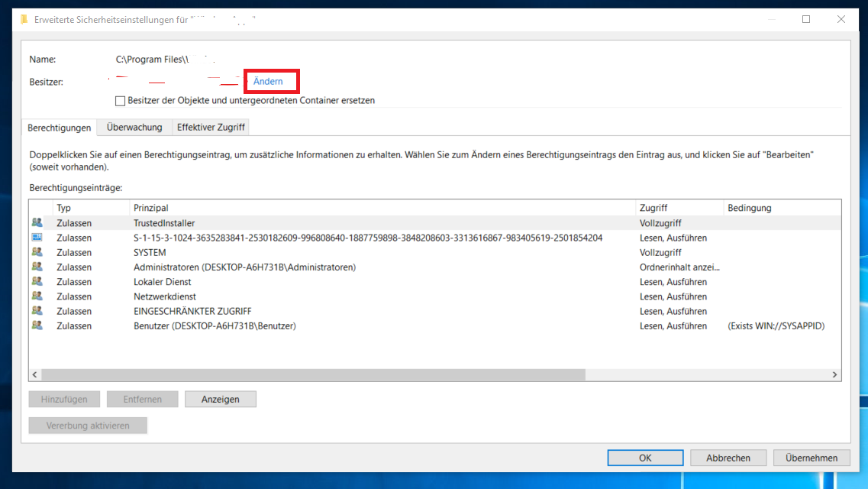This screenshot has height=489, width=868.
Task: Click the Vereerbung aktivieren button
Action: point(88,426)
